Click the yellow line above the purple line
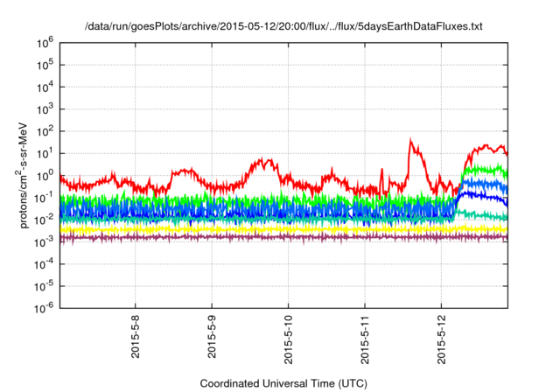The image size is (560, 392). pos(283,229)
